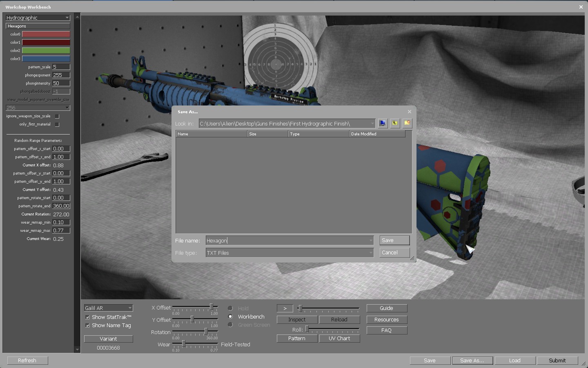Pick the color0 red swatch

coord(46,34)
